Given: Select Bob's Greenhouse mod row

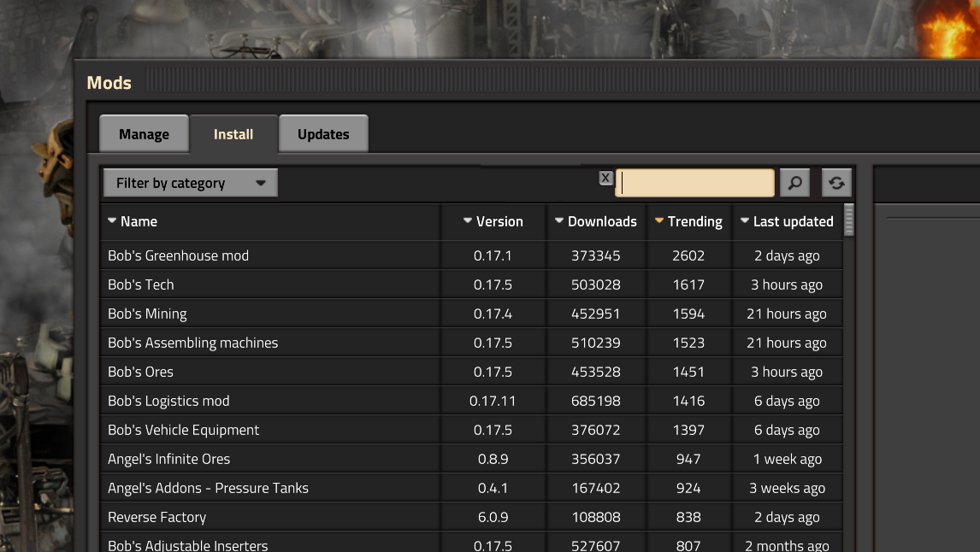Looking at the screenshot, I should pyautogui.click(x=178, y=255).
